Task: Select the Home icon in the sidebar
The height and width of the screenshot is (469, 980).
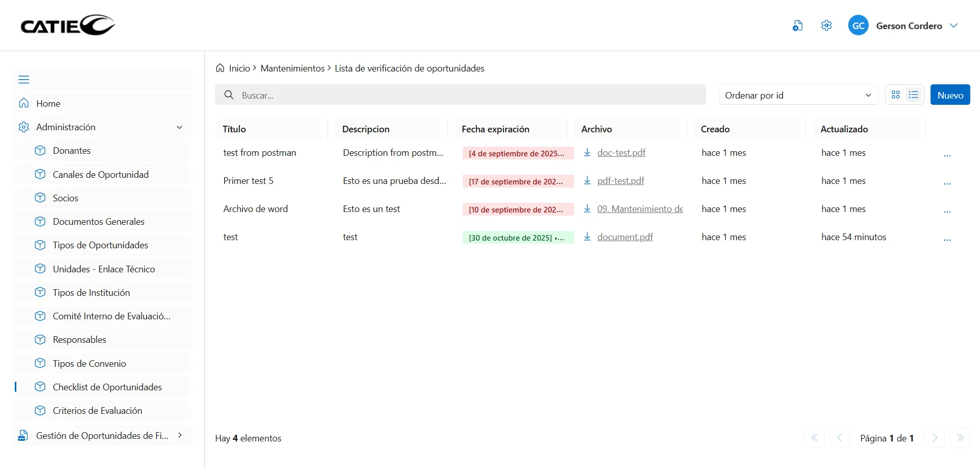Action: [x=23, y=103]
